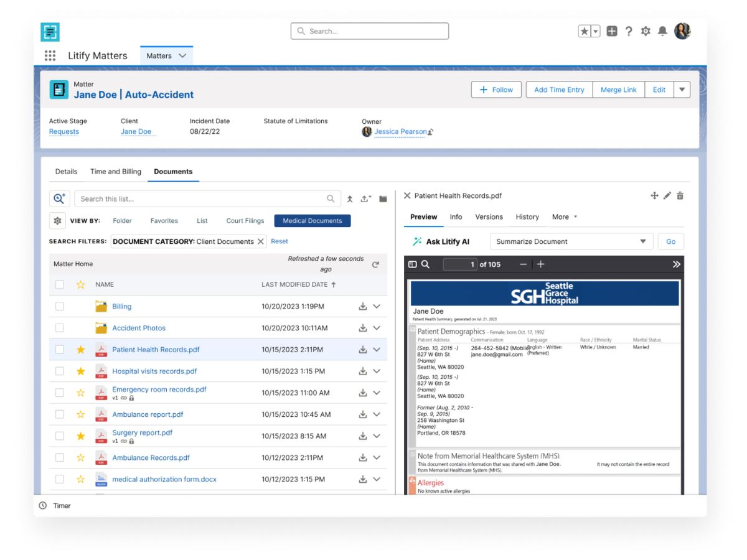
Task: Toggle favorite star for Ambulance report.pdf
Action: coord(80,414)
